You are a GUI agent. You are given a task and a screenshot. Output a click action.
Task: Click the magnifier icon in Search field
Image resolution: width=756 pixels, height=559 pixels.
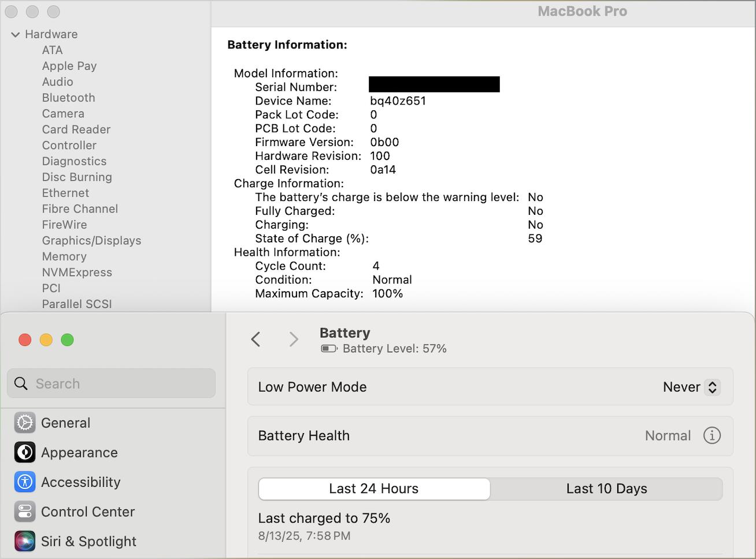(x=21, y=383)
